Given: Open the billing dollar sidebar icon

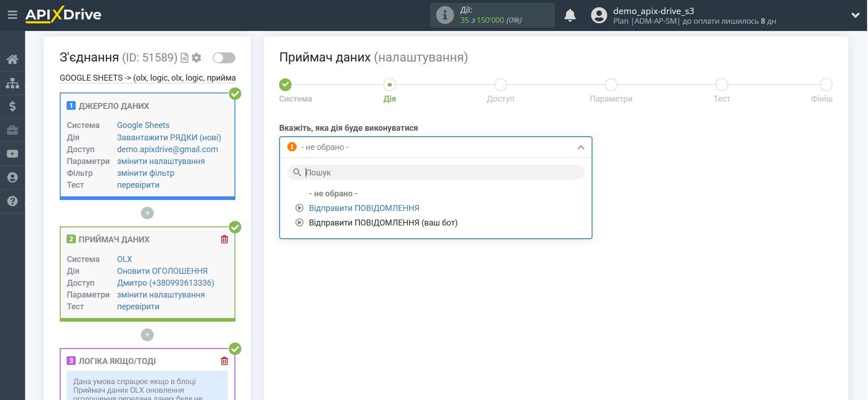Looking at the screenshot, I should coord(12,107).
